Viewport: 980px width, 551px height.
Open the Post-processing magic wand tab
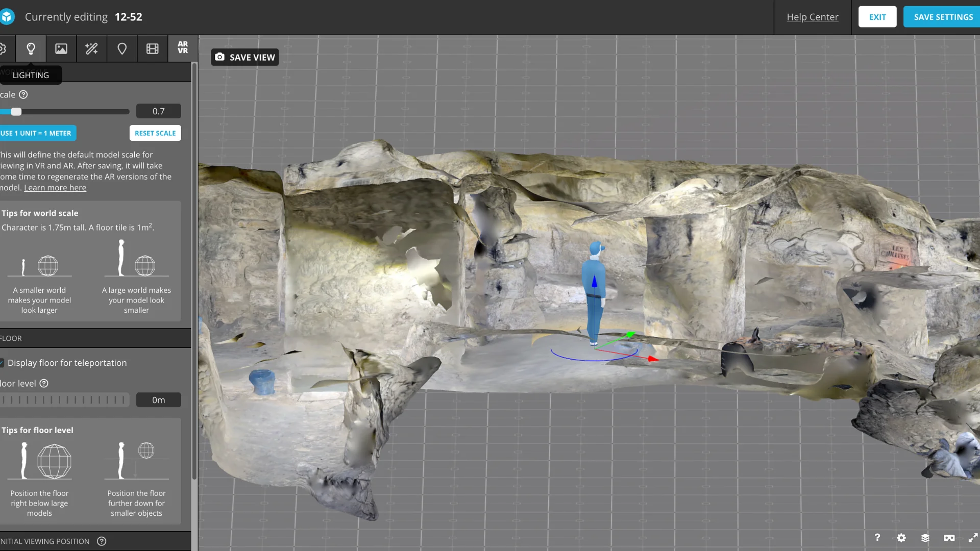click(91, 48)
